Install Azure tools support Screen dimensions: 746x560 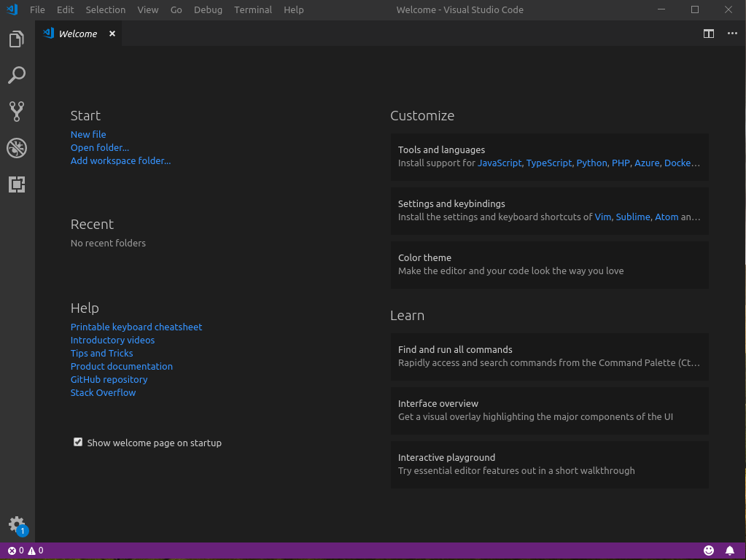(647, 163)
